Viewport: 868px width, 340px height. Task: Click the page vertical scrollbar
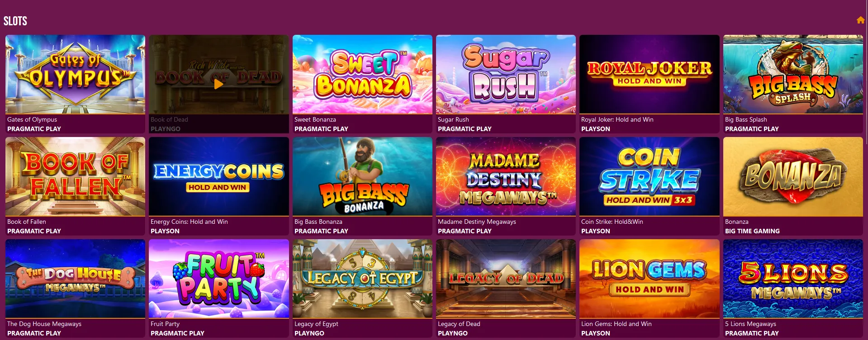click(866, 72)
